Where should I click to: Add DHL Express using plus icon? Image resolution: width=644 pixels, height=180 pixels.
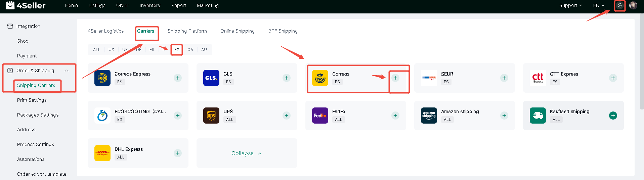click(178, 153)
